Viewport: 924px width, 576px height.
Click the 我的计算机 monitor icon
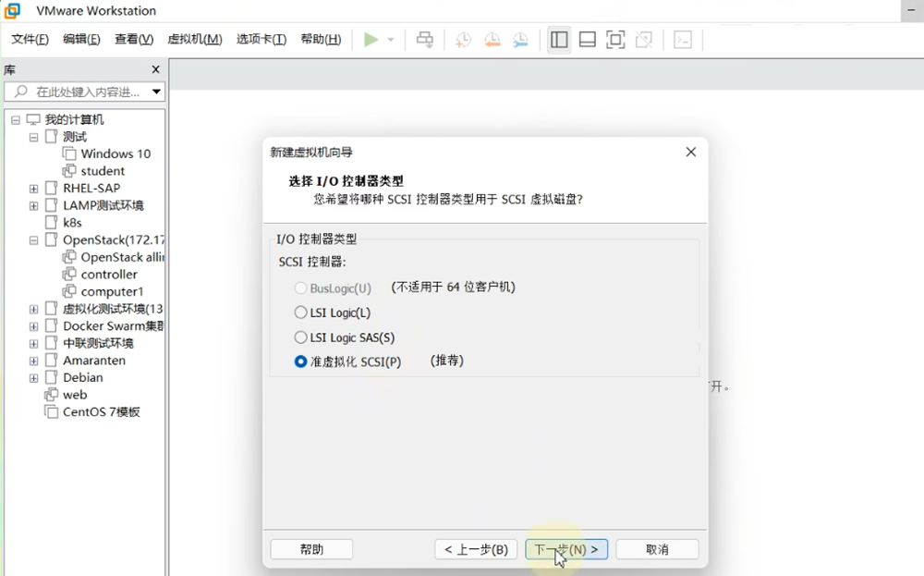click(33, 119)
